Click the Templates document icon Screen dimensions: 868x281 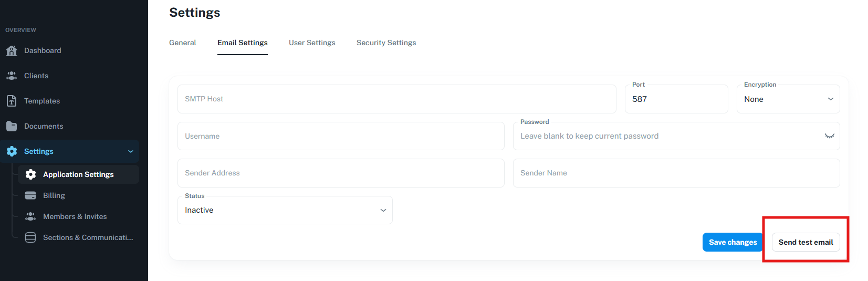point(12,101)
